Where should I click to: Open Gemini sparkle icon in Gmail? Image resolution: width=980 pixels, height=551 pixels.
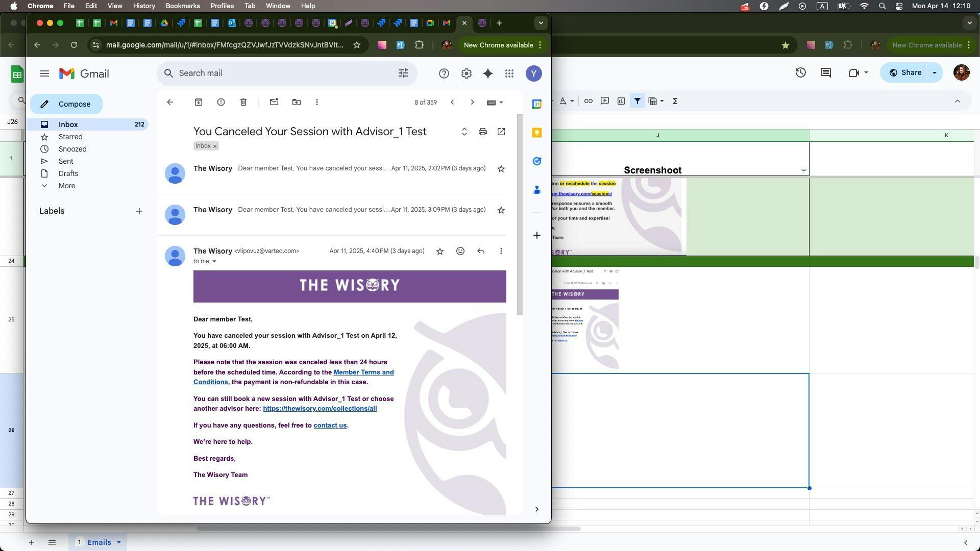point(488,73)
